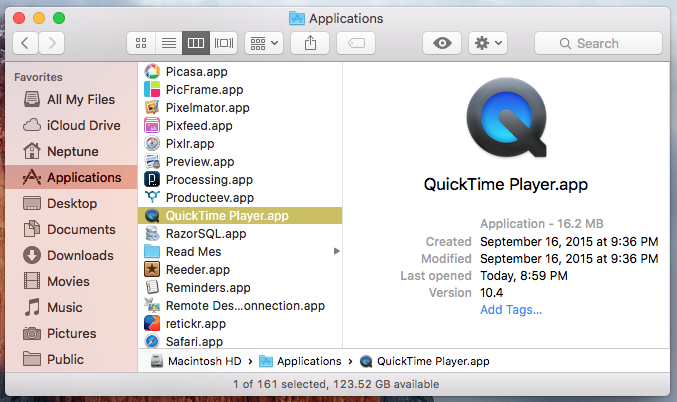Switch to icon view

click(x=141, y=43)
